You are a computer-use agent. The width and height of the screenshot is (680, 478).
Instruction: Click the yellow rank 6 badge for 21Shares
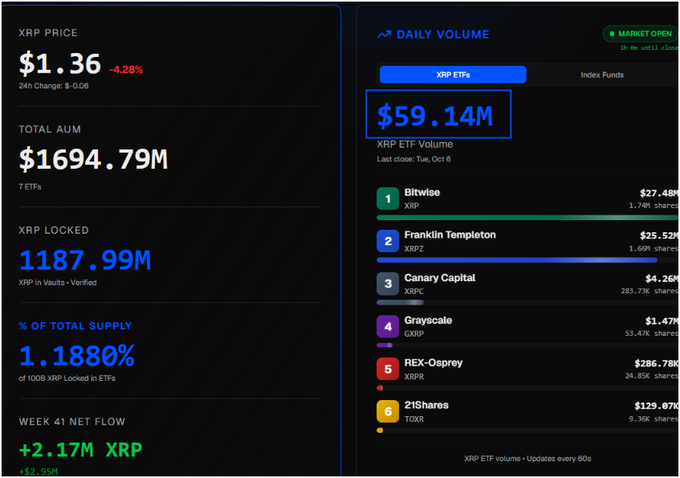(x=388, y=411)
